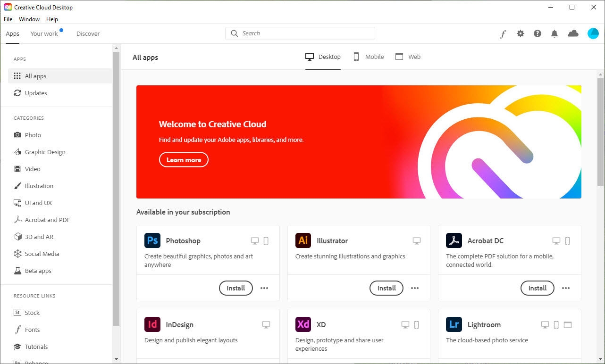Open the Illustration category
The width and height of the screenshot is (605, 364).
(x=60, y=186)
